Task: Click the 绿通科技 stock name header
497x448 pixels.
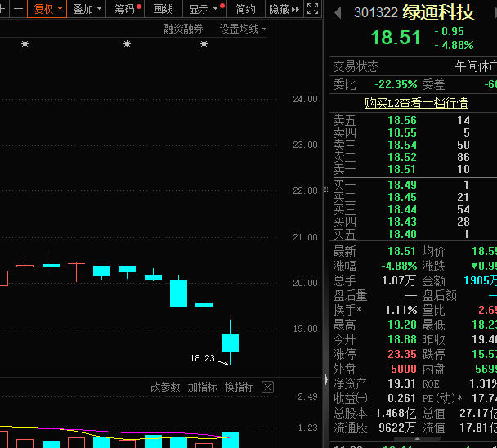Action: coord(438,12)
